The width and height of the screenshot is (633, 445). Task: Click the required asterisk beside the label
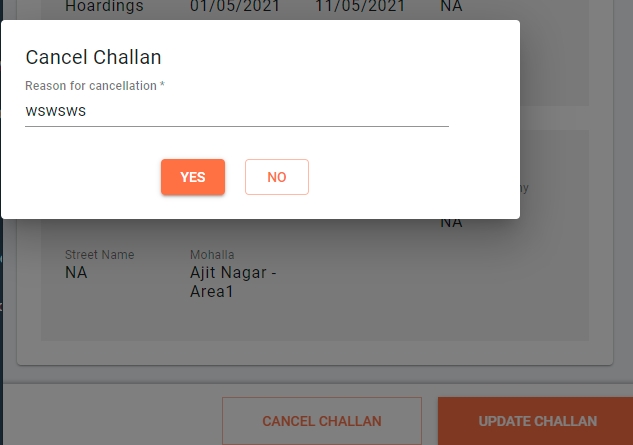162,85
